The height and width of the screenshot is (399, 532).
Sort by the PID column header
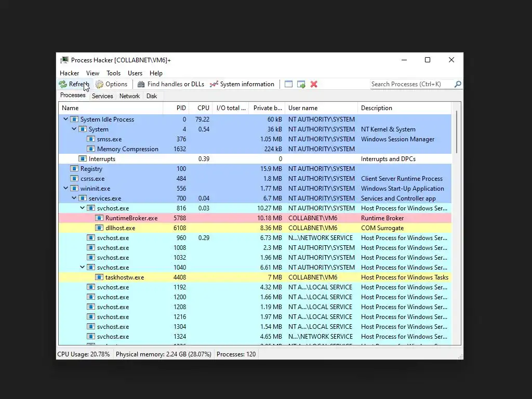[x=176, y=108]
